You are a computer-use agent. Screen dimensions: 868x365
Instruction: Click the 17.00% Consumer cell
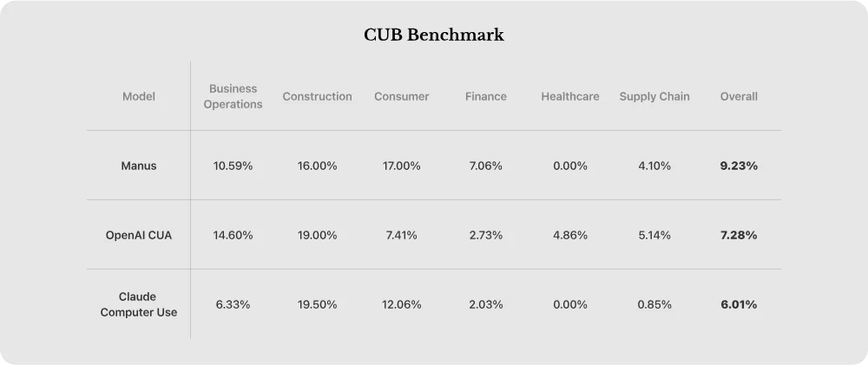click(x=401, y=166)
